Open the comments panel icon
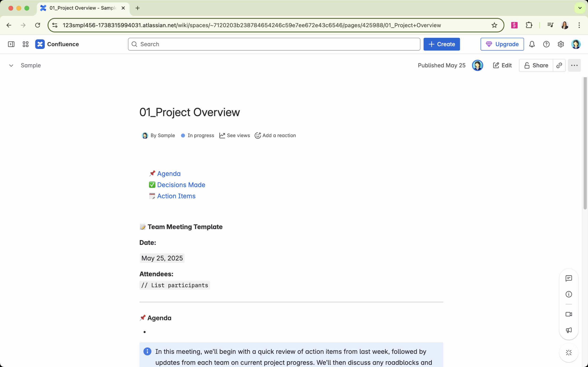The width and height of the screenshot is (588, 367). 569,278
